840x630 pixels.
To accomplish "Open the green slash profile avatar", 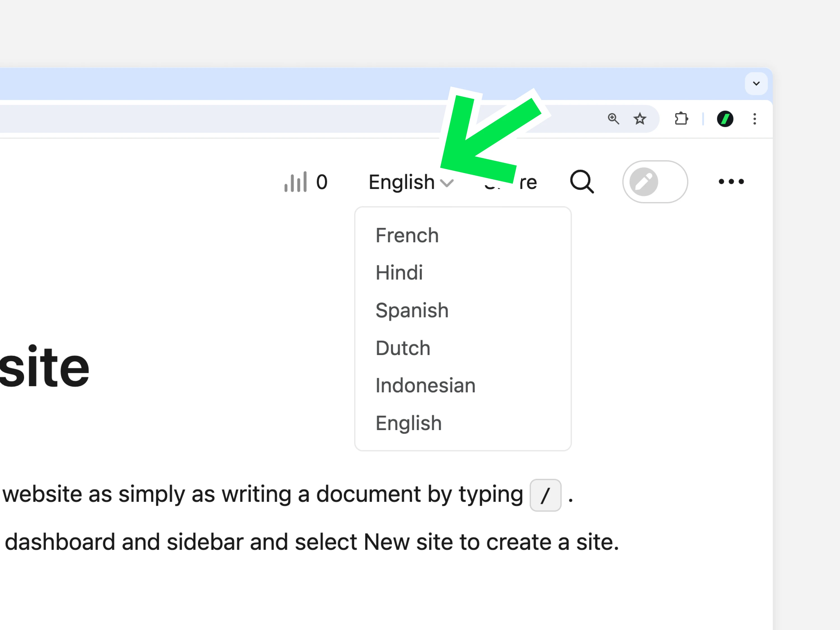I will 725,119.
